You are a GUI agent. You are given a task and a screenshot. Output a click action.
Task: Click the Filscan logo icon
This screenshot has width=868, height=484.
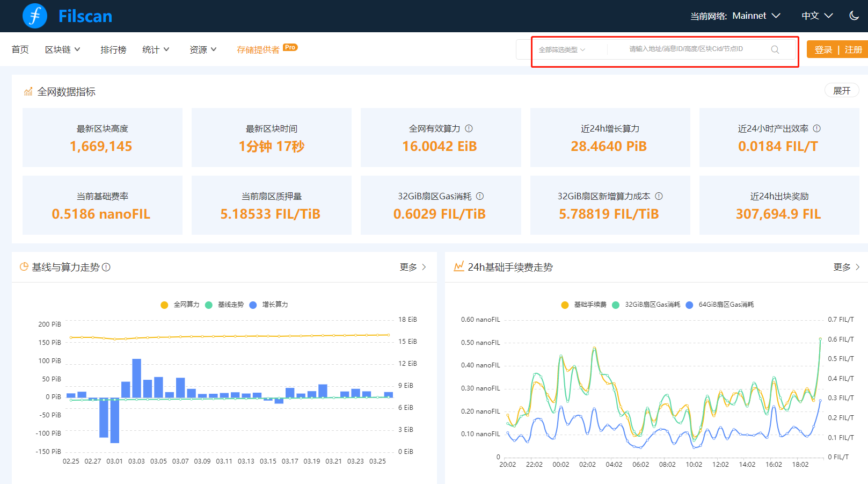click(x=35, y=16)
